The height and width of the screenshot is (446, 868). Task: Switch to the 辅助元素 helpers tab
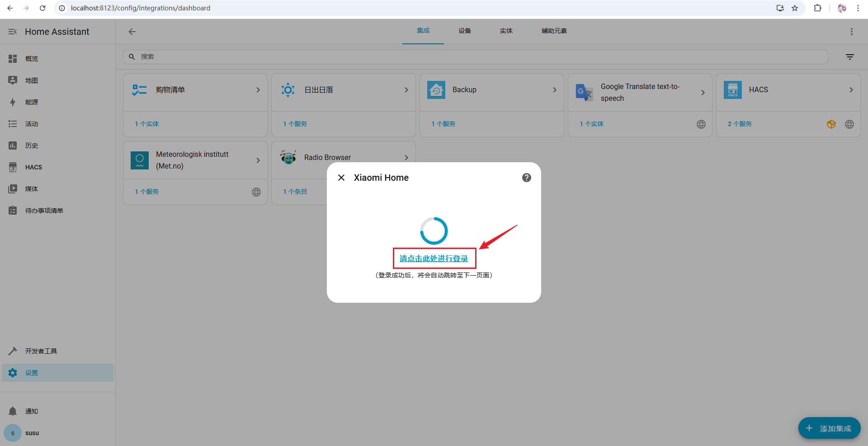tap(554, 31)
